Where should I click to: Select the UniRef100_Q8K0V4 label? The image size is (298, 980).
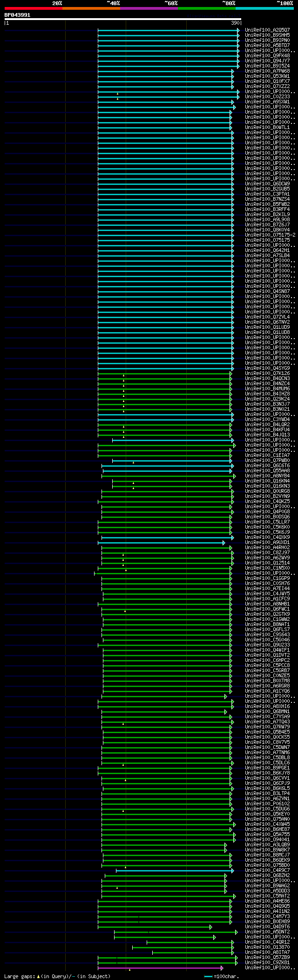(267, 230)
